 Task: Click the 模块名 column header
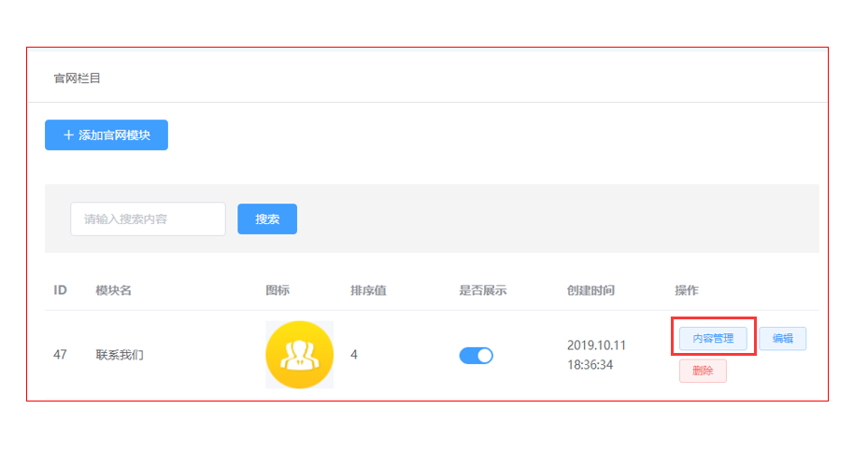point(113,290)
